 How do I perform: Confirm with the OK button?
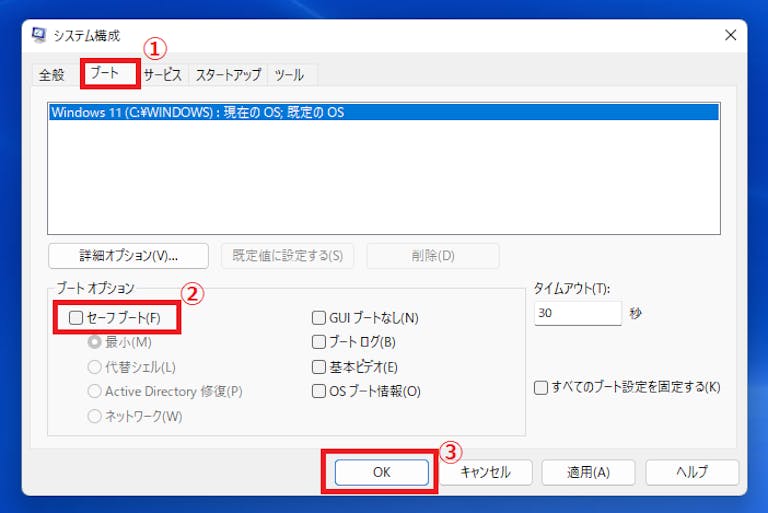tap(382, 472)
